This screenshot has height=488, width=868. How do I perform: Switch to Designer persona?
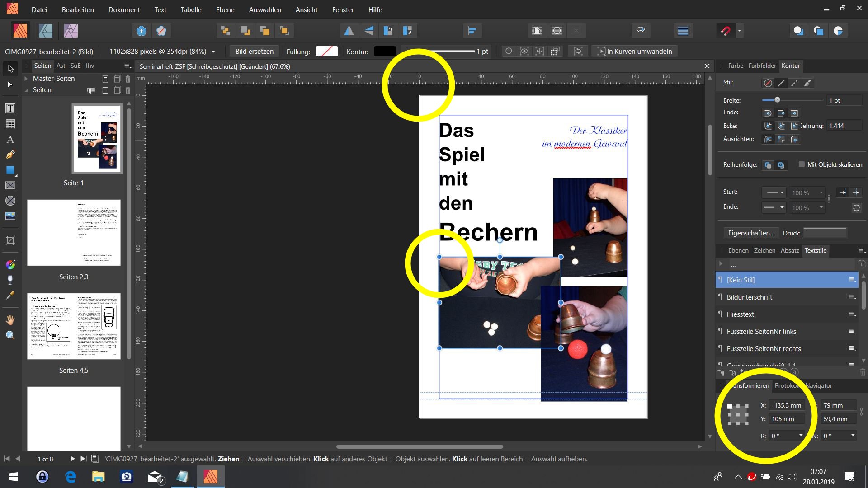46,31
